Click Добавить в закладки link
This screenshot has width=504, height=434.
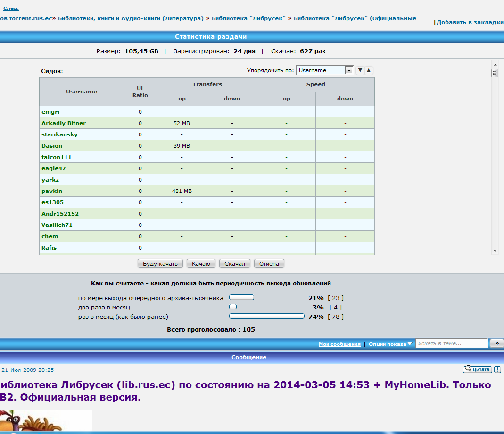pyautogui.click(x=470, y=22)
